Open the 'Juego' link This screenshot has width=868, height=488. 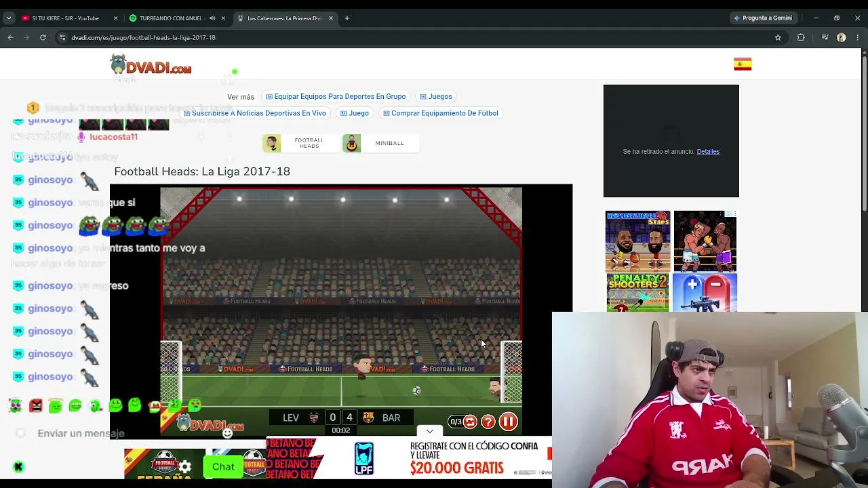coord(355,113)
